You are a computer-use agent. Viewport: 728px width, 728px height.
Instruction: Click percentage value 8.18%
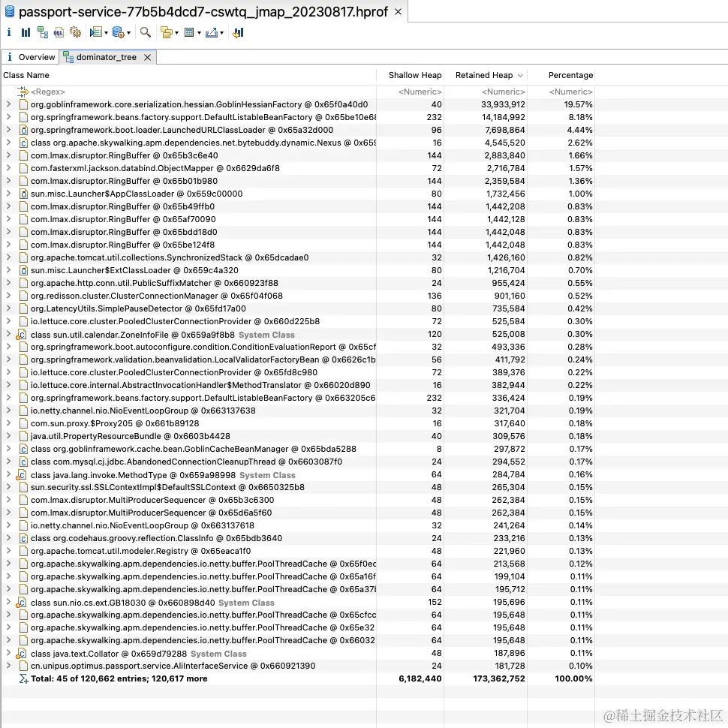tap(580, 117)
